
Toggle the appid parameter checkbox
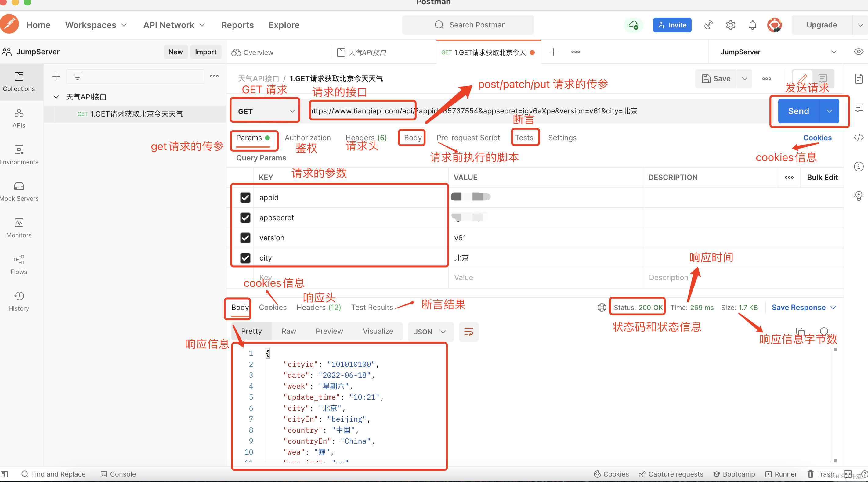click(244, 198)
